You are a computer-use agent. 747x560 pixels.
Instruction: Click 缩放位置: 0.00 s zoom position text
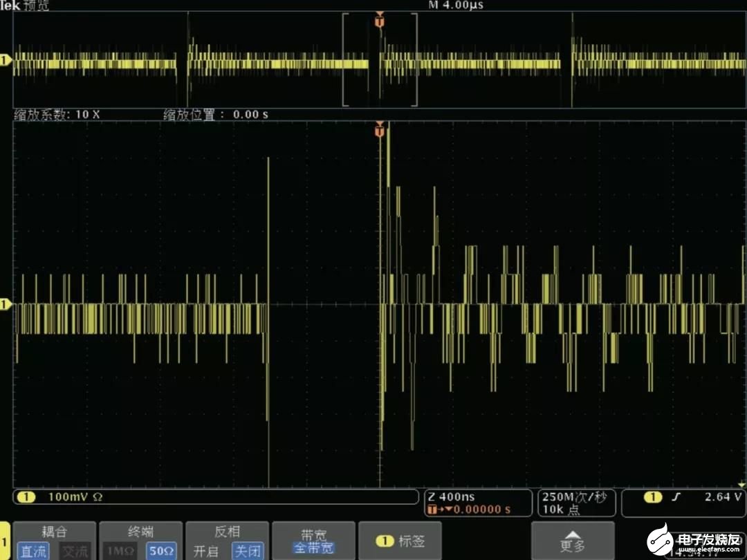(x=216, y=114)
